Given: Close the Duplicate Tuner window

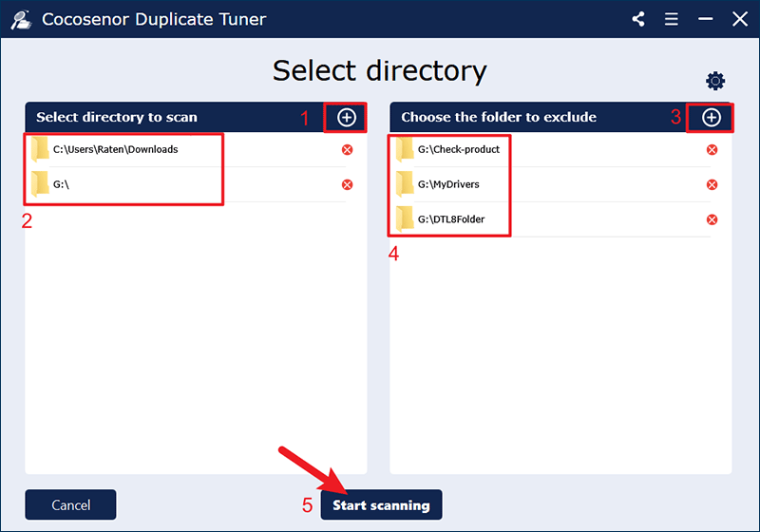Looking at the screenshot, I should pos(740,19).
